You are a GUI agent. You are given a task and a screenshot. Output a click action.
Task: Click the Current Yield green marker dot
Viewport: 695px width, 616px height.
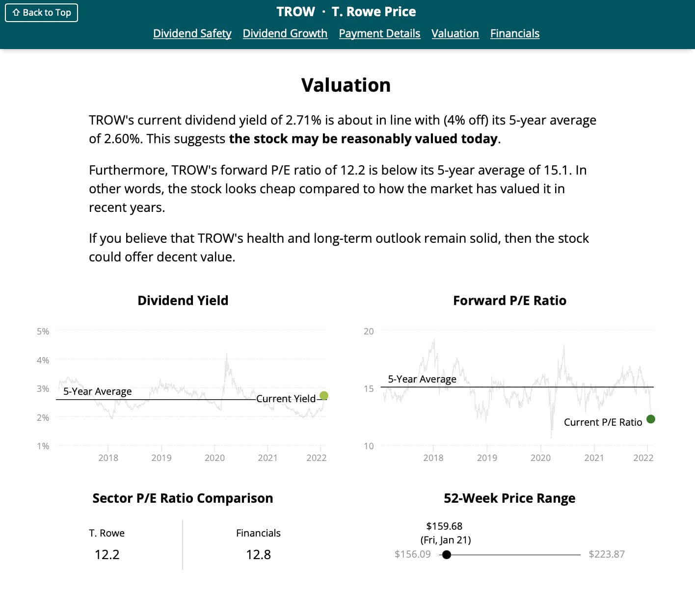[324, 395]
